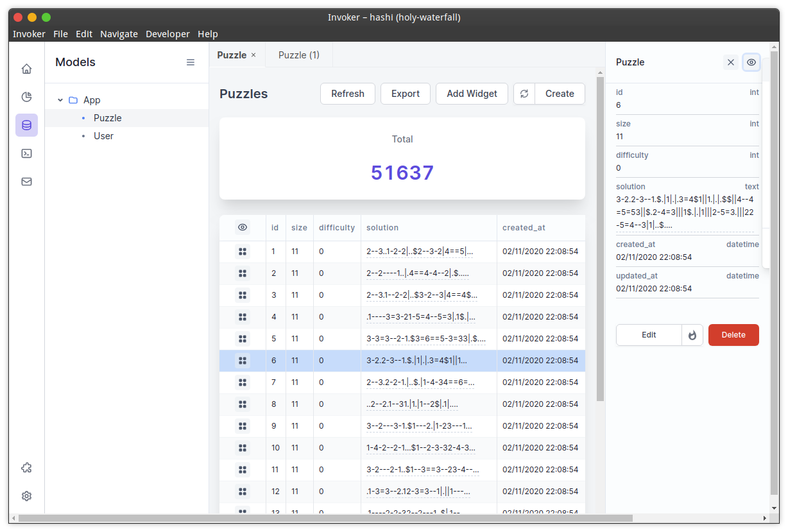Image resolution: width=788 pixels, height=532 pixels.
Task: Toggle the eye visibility icon in the Puzzle panel
Action: (x=751, y=62)
